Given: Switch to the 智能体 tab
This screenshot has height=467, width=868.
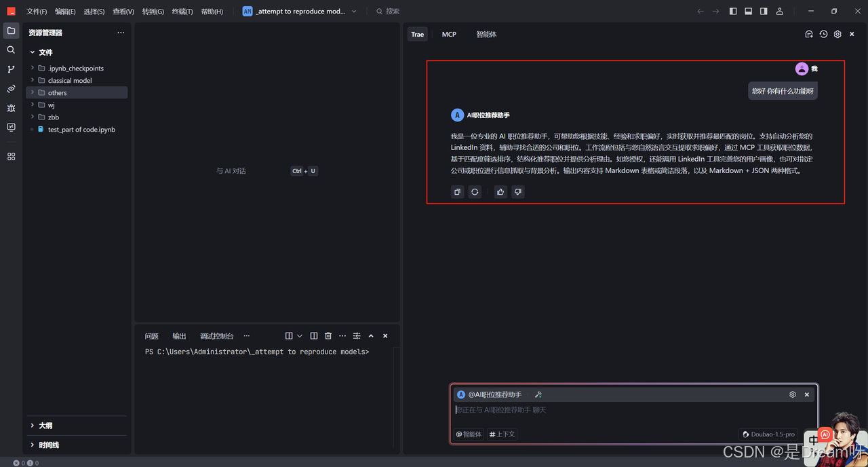Looking at the screenshot, I should (x=486, y=34).
